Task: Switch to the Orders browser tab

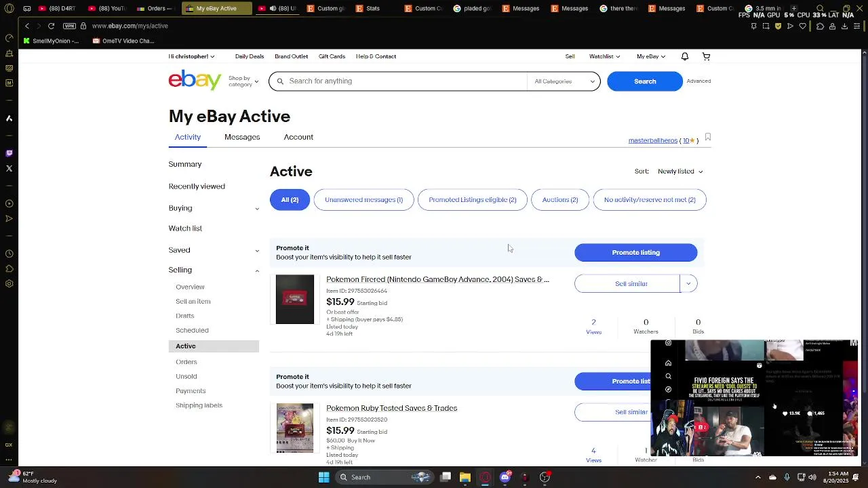Action: click(156, 9)
